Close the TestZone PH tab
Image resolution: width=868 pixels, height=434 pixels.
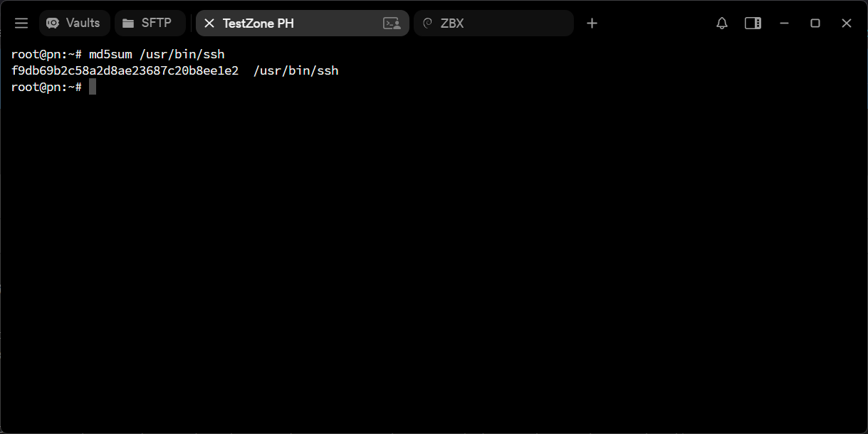[209, 23]
